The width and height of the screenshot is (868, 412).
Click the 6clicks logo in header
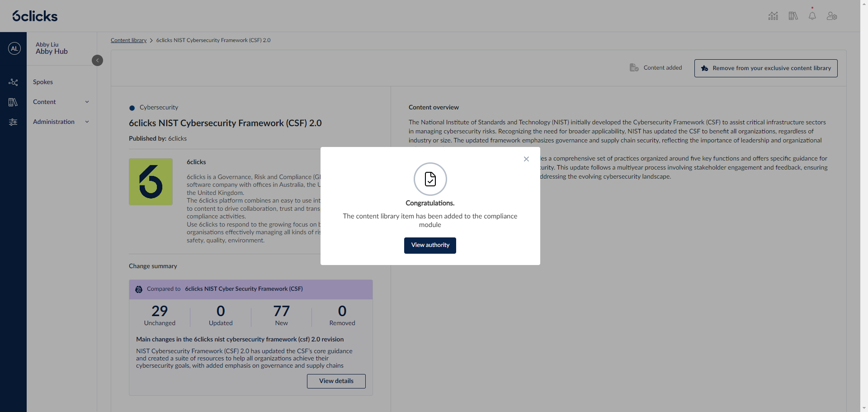pyautogui.click(x=35, y=16)
